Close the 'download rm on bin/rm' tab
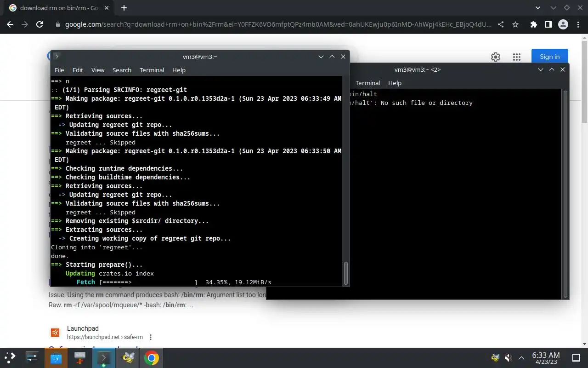 [x=107, y=8]
